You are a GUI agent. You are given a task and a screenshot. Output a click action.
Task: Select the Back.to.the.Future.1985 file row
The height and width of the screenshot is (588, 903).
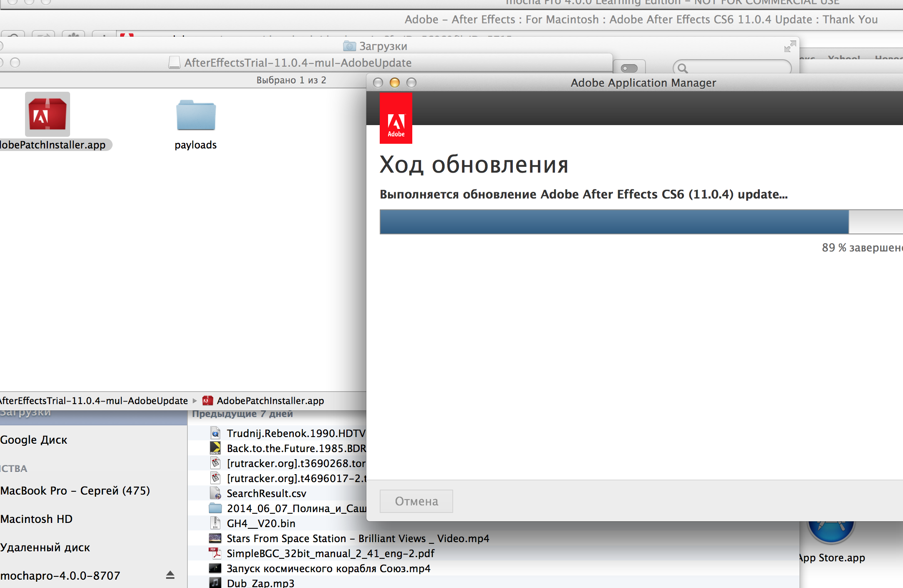tap(277, 448)
